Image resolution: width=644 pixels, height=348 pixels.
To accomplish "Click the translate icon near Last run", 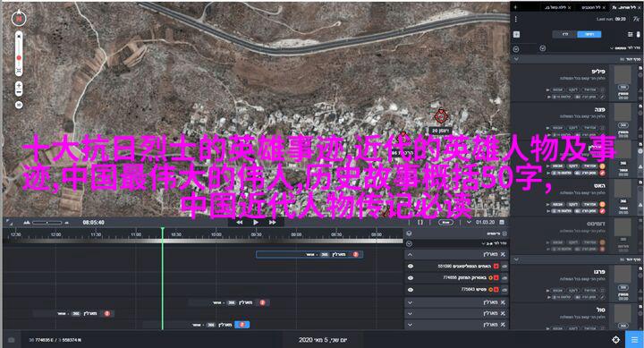I will [636, 19].
